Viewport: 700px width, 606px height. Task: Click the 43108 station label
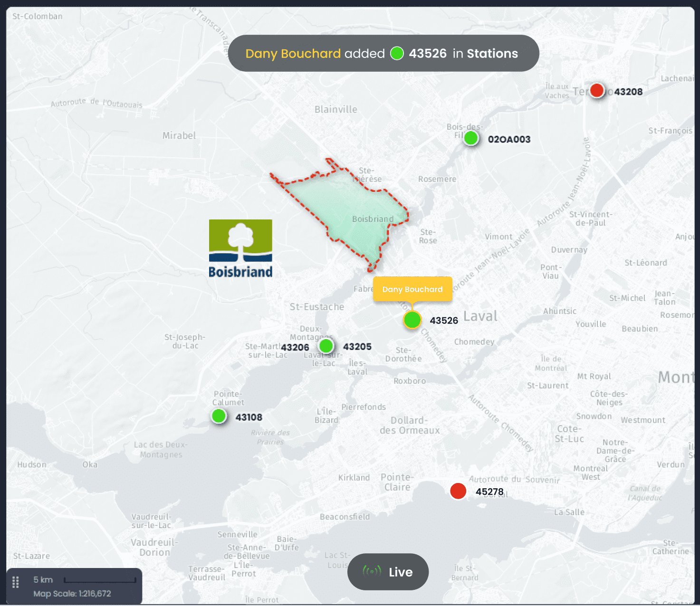click(x=249, y=417)
